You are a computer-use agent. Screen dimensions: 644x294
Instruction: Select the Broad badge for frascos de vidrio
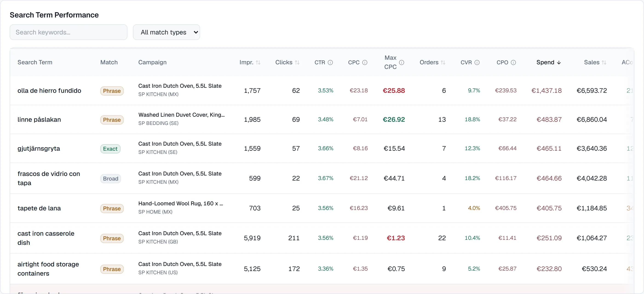(x=110, y=179)
